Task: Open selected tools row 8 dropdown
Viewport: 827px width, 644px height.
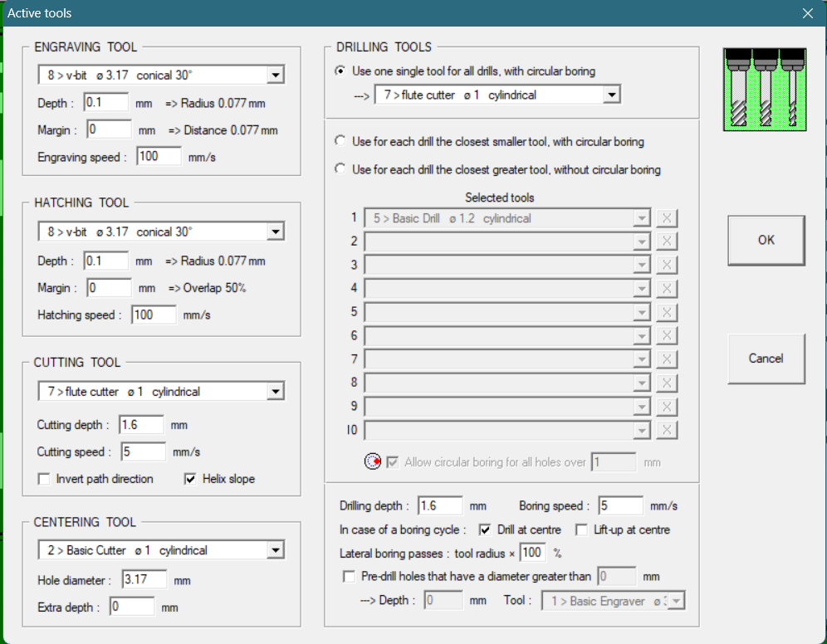Action: click(641, 383)
